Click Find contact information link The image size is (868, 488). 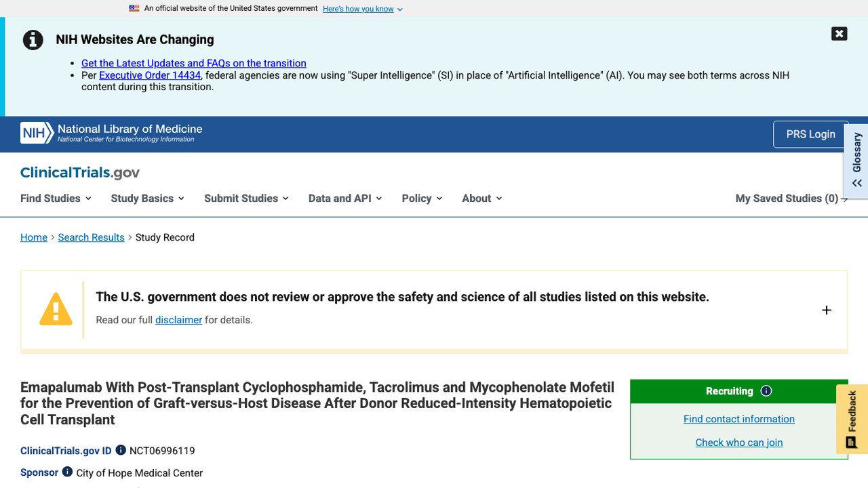pyautogui.click(x=739, y=419)
